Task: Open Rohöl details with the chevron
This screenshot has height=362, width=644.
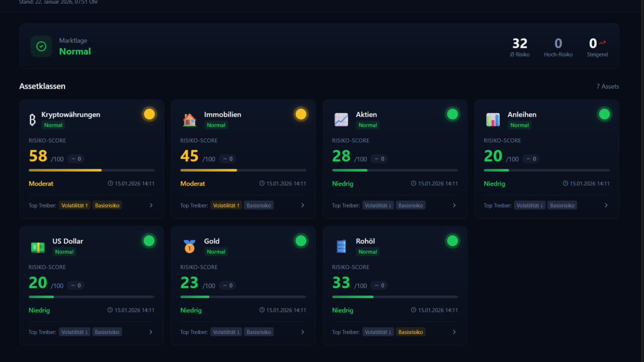Action: pos(454,332)
